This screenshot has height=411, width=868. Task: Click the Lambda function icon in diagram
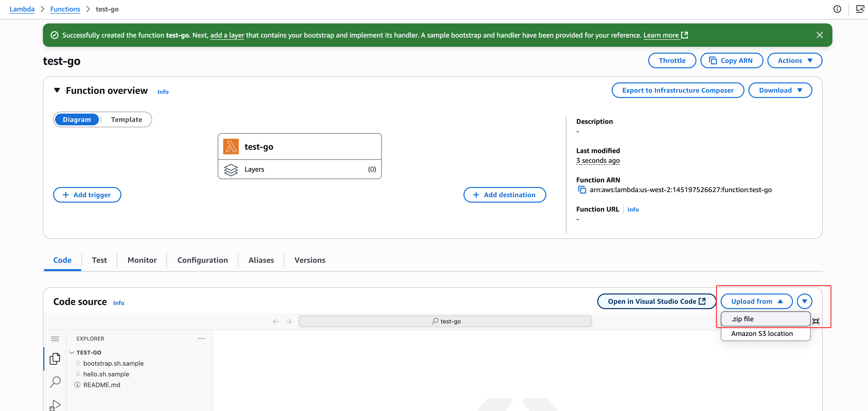[x=231, y=147]
